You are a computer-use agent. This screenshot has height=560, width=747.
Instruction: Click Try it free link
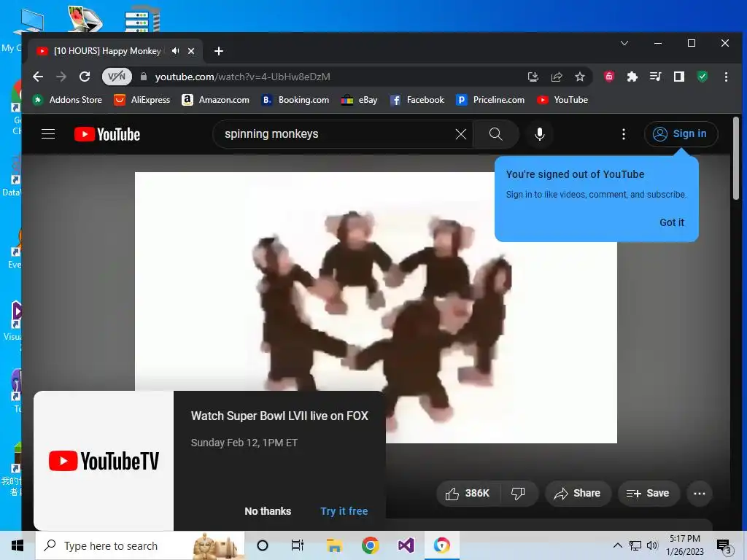point(344,511)
